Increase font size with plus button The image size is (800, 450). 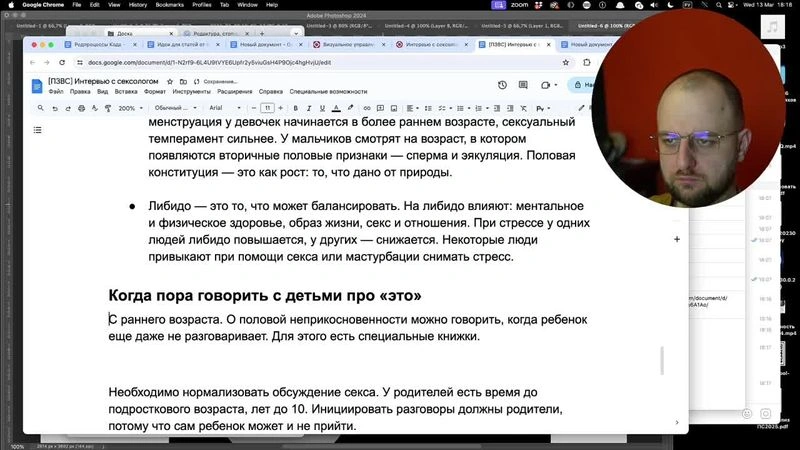(280, 108)
